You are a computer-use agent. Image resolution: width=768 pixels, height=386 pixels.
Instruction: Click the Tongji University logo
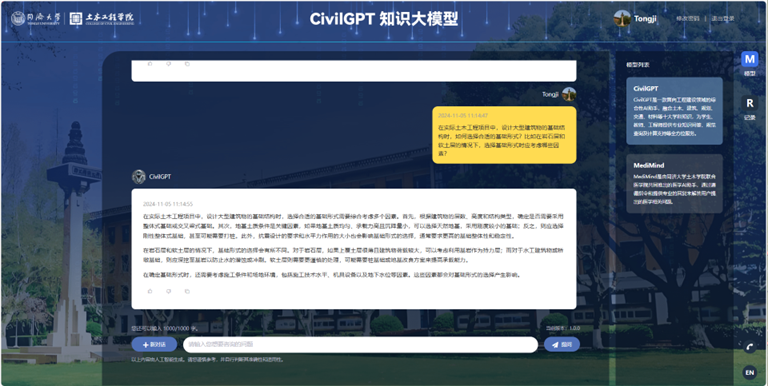click(x=36, y=19)
